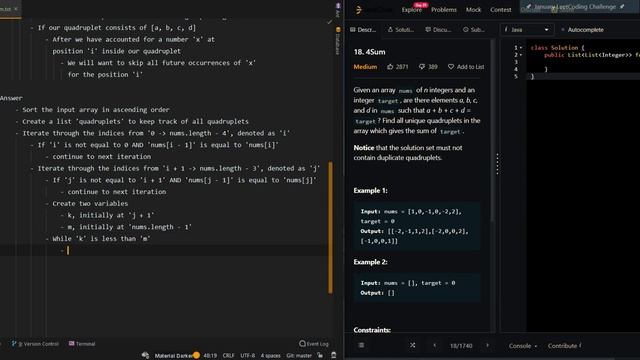The height and width of the screenshot is (360, 640).
Task: Go to the Mock section
Action: pos(473,10)
